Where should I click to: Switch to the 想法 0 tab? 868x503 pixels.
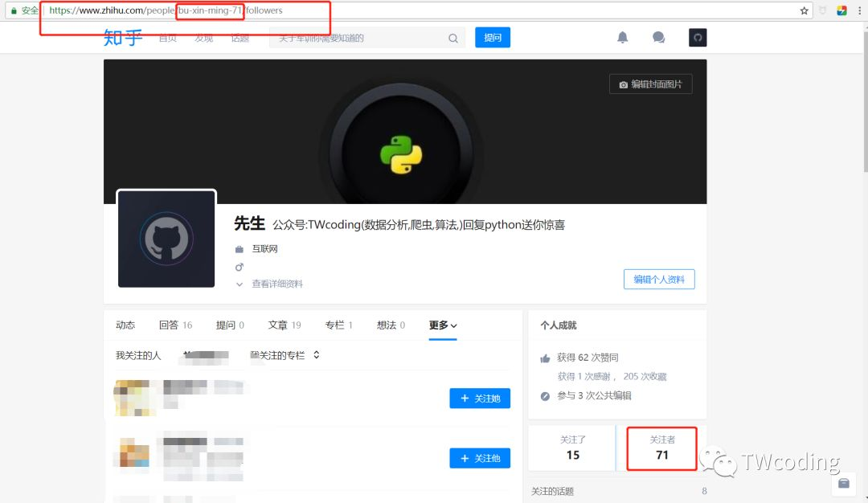(391, 325)
